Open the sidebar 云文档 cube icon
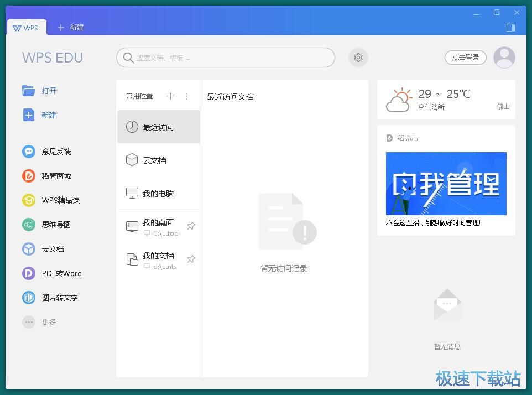The height and width of the screenshot is (395, 532). coord(29,249)
